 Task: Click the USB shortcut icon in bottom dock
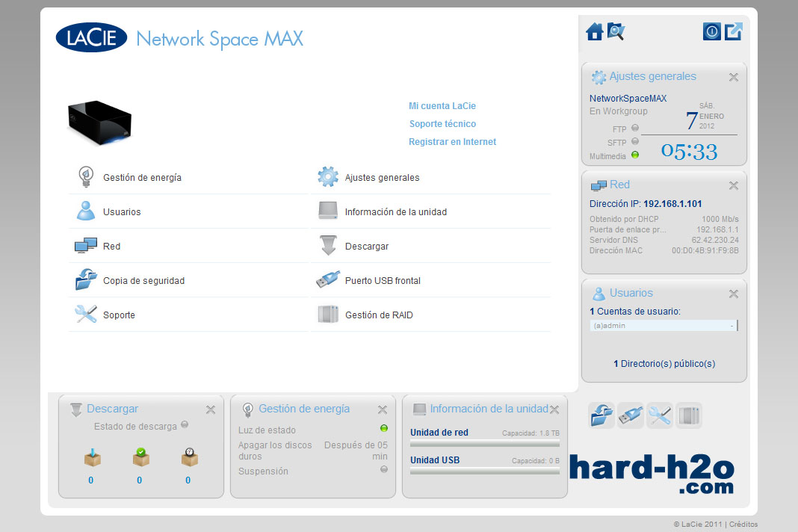click(x=631, y=415)
